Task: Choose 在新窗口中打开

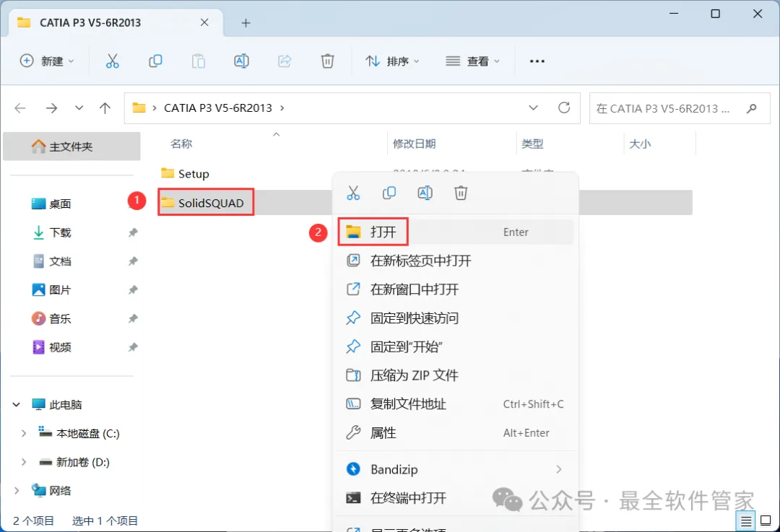Action: (x=455, y=289)
